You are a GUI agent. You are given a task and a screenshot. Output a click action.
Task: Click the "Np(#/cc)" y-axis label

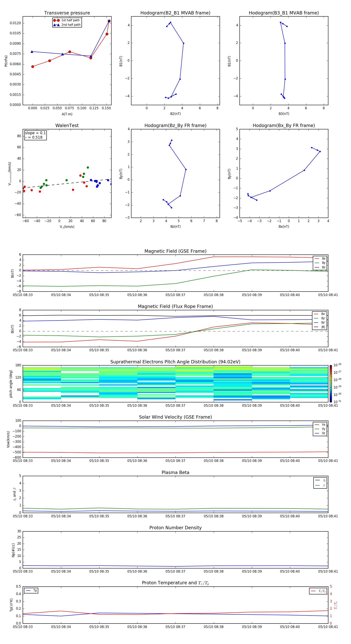(x=13, y=550)
